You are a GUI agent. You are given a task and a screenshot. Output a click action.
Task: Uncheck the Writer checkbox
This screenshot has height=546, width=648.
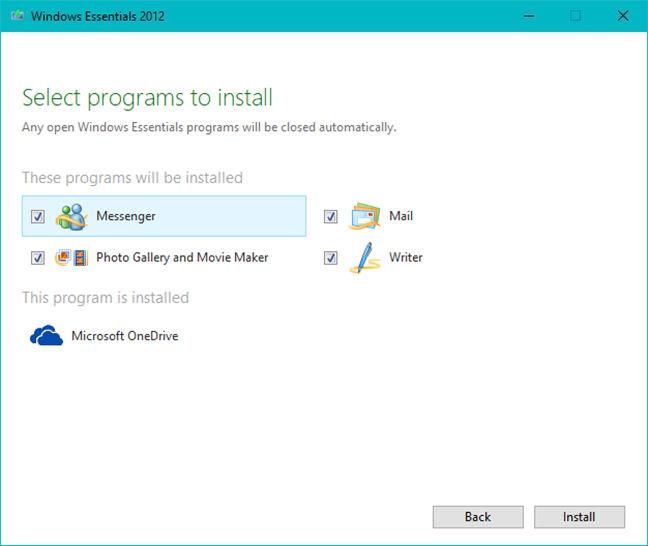pyautogui.click(x=331, y=258)
